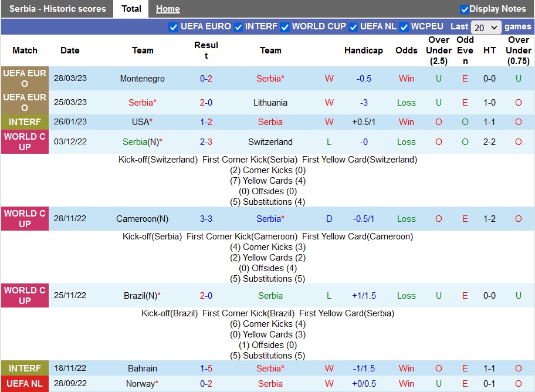Select the Total tab
535x392 pixels.
(131, 9)
